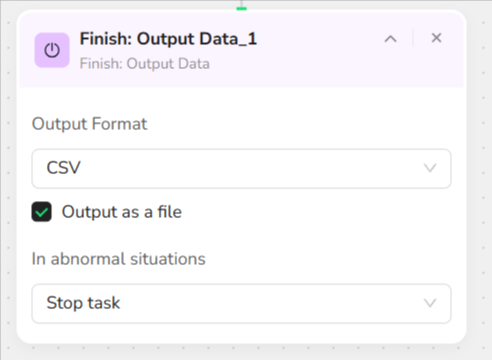Viewport: 492px width, 360px height.
Task: Click the green checkmark inside the black checkbox
Action: 42,212
